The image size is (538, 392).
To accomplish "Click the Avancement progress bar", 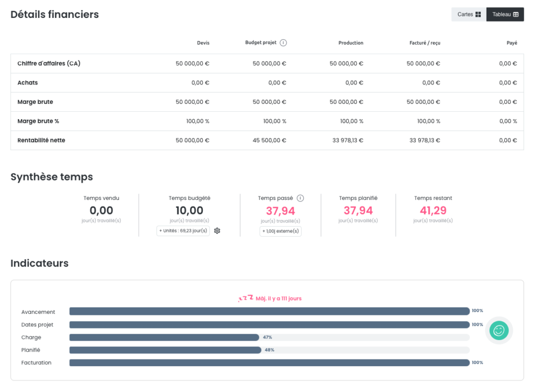I will coord(269,311).
